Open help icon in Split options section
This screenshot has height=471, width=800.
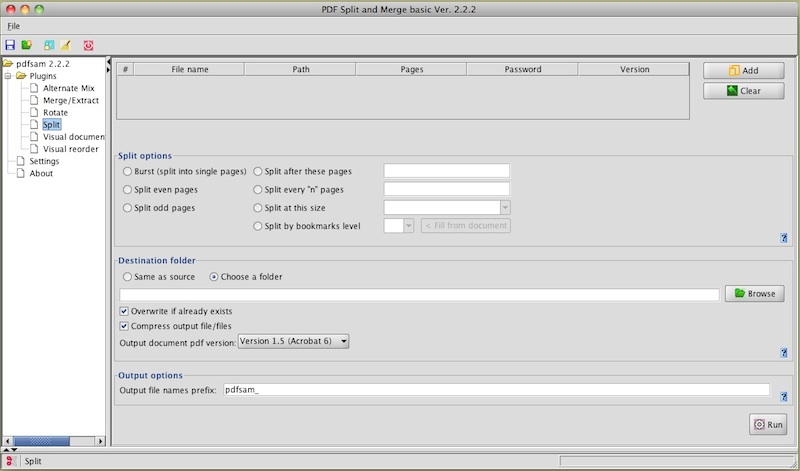point(784,237)
